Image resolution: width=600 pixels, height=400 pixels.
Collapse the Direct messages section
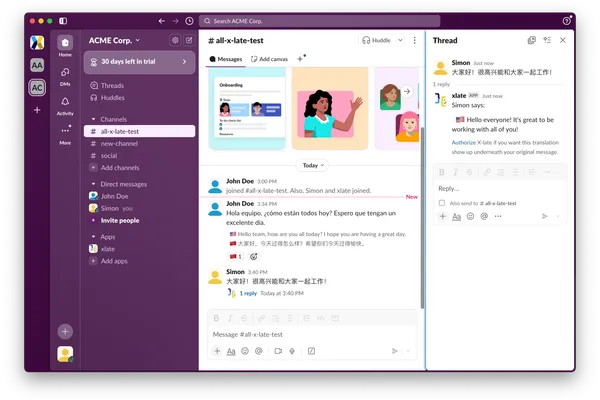(93, 184)
